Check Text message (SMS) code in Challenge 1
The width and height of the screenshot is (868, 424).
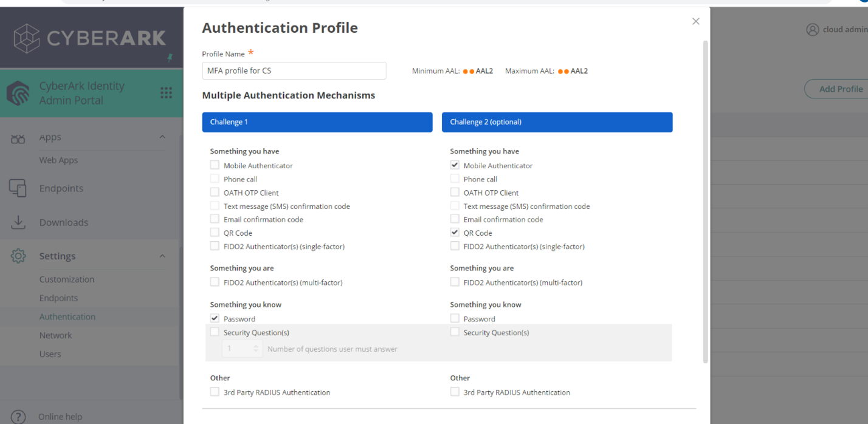(215, 205)
